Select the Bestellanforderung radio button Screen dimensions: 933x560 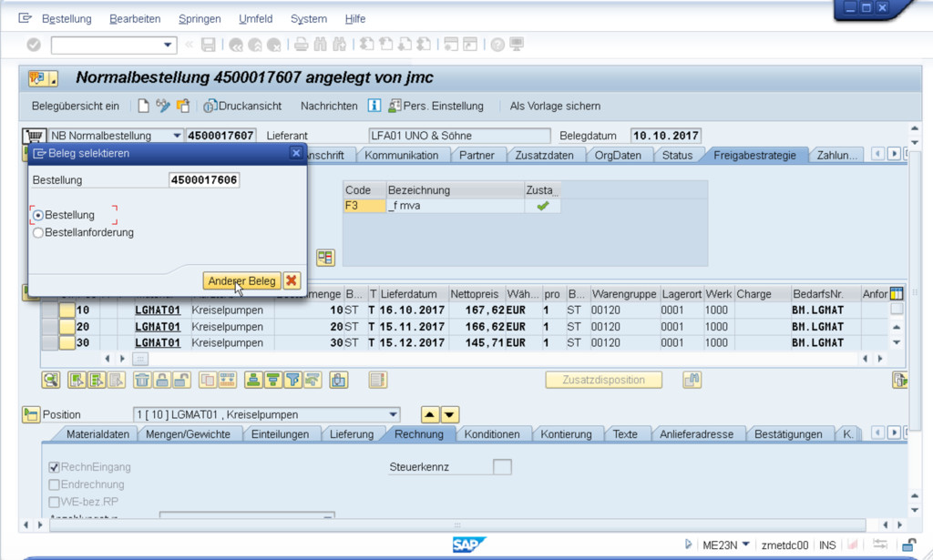pos(38,232)
